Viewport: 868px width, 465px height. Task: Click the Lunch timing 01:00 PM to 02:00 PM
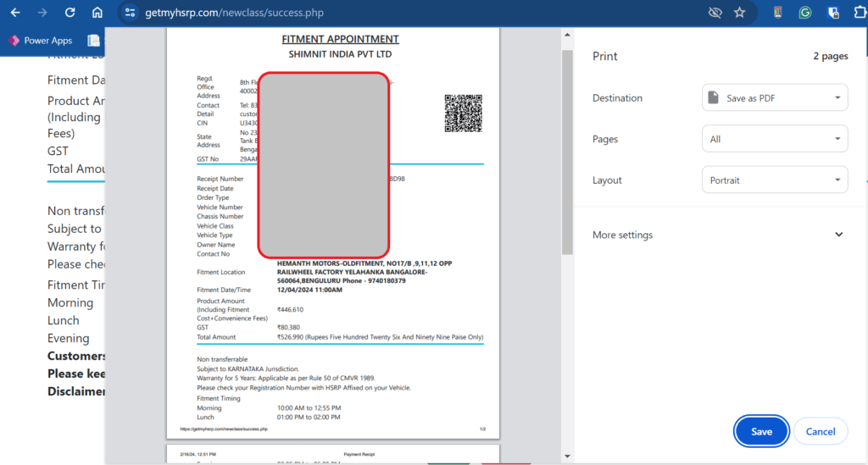point(309,417)
